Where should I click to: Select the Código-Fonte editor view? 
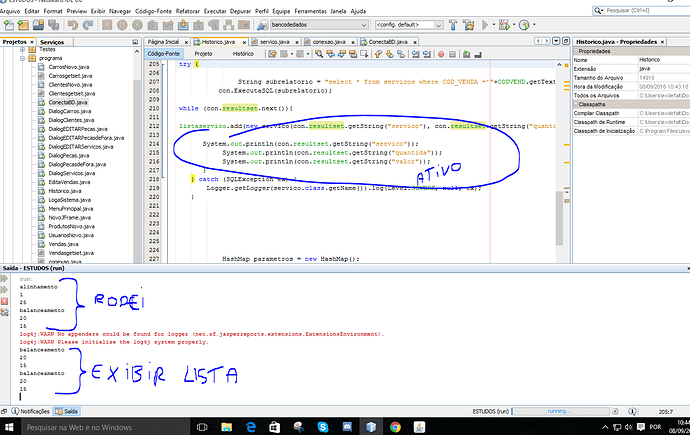[x=164, y=54]
